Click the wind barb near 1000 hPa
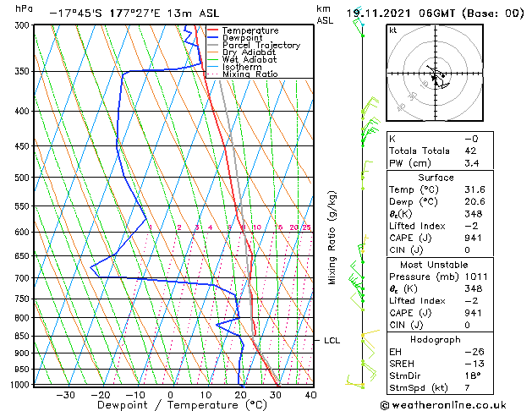Screen dimensions: 532x411 tap(354, 382)
